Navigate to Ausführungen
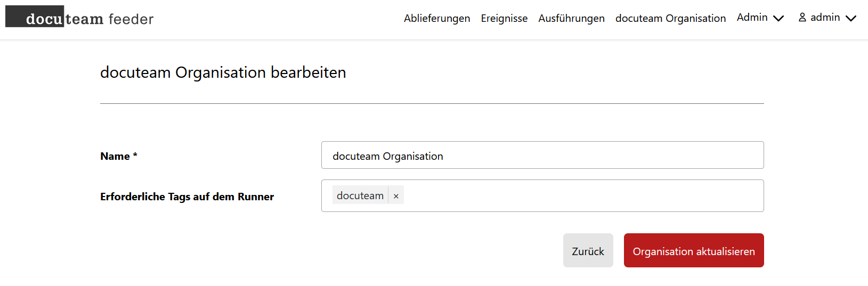 point(571,18)
